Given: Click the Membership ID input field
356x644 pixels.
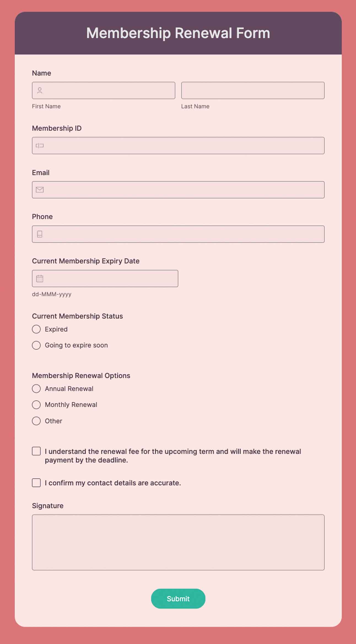Looking at the screenshot, I should click(x=178, y=145).
